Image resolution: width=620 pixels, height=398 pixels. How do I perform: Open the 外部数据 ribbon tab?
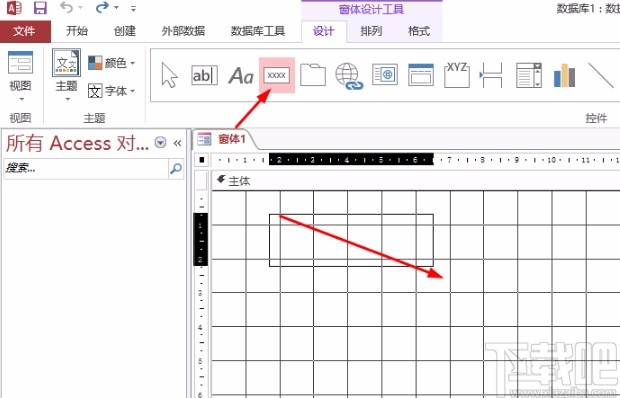click(183, 31)
